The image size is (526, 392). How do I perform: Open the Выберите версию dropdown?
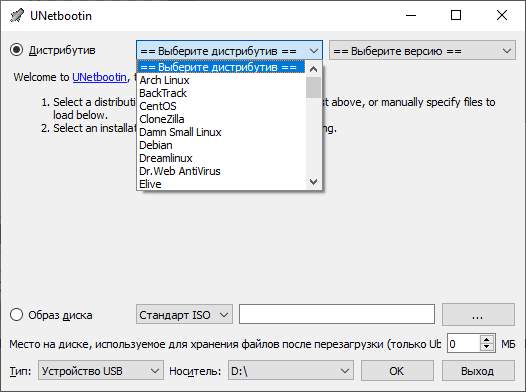[422, 51]
